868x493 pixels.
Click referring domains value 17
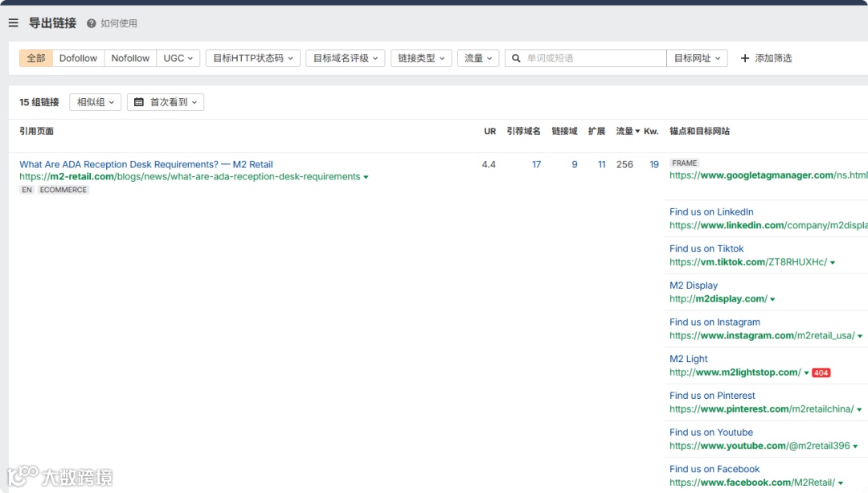[x=536, y=165]
